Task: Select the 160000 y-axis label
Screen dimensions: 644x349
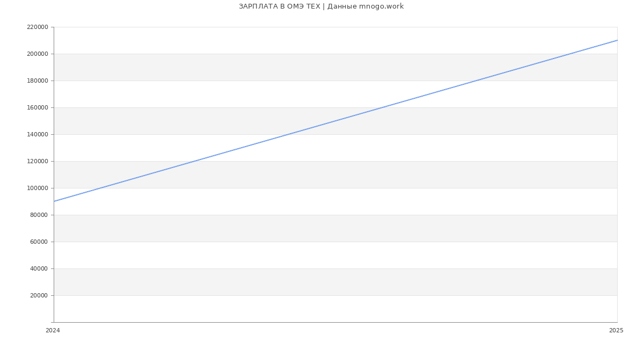Action: click(x=37, y=107)
